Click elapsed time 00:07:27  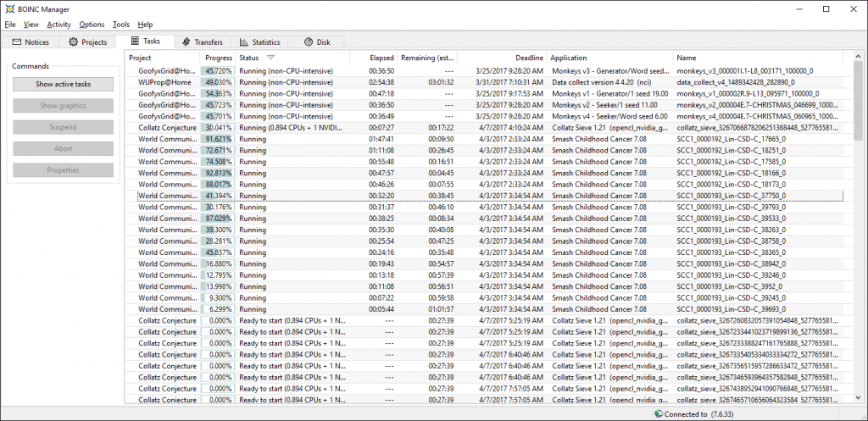coord(381,128)
